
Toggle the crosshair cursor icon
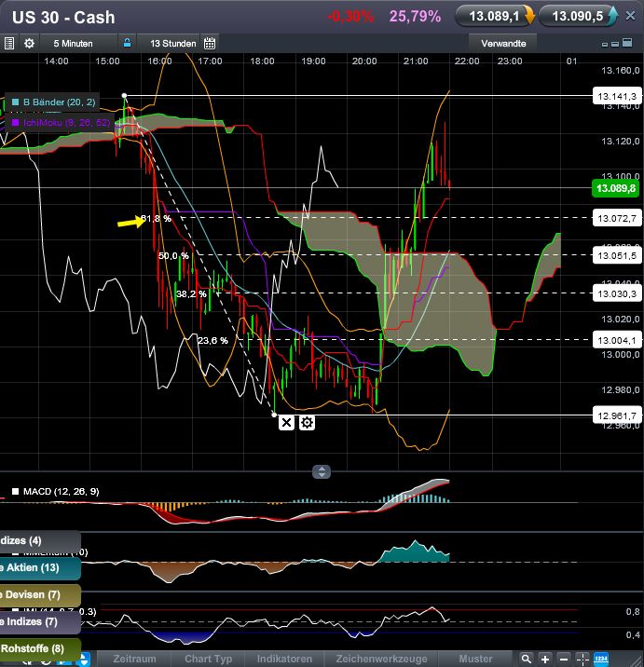click(x=582, y=659)
